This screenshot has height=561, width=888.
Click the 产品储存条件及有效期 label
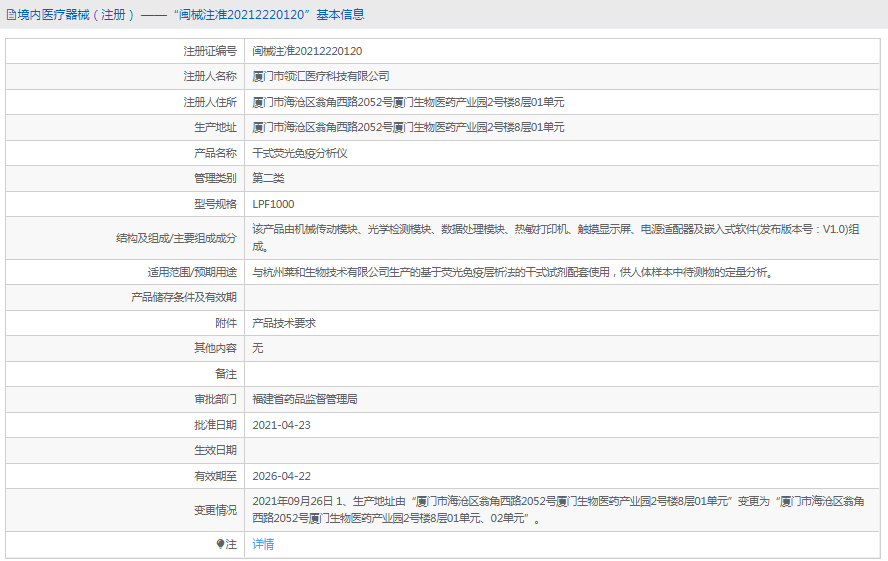tap(183, 297)
